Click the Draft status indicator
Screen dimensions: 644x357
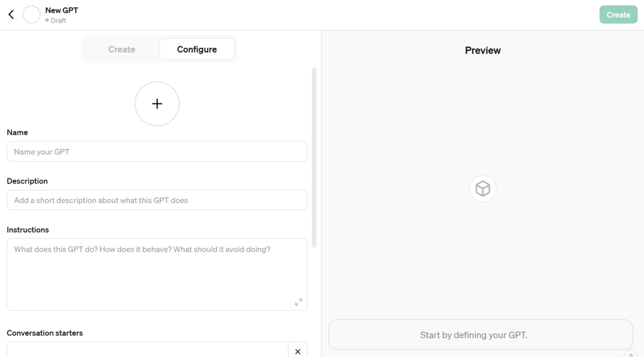tap(56, 21)
